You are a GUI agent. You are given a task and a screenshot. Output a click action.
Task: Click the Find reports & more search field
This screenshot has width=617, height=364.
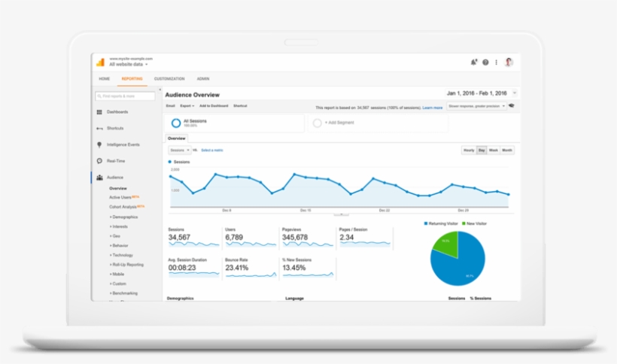[125, 96]
